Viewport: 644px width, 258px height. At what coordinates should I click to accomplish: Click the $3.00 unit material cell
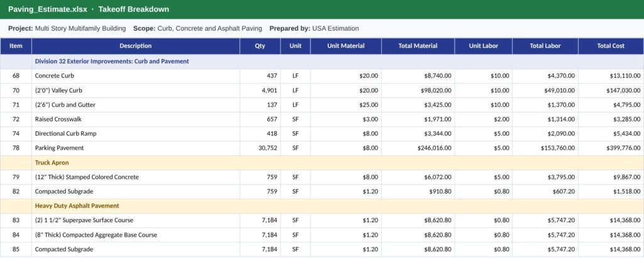point(346,119)
